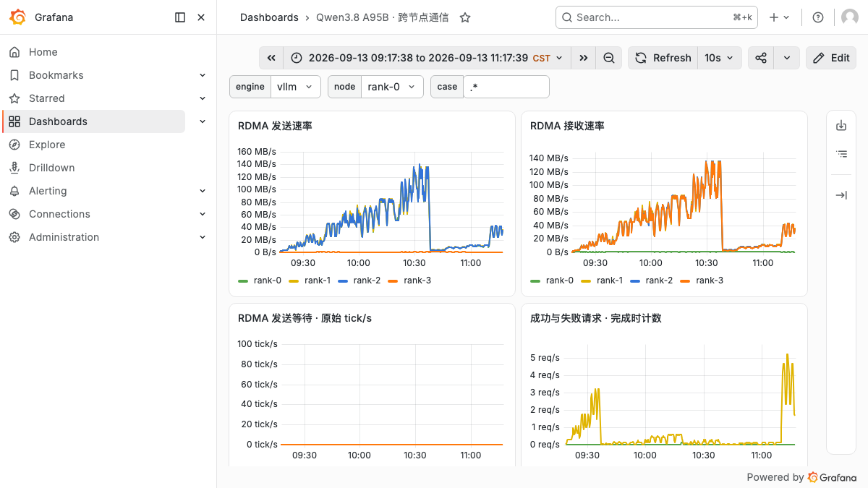
Task: Open the help question mark icon
Action: pyautogui.click(x=818, y=17)
